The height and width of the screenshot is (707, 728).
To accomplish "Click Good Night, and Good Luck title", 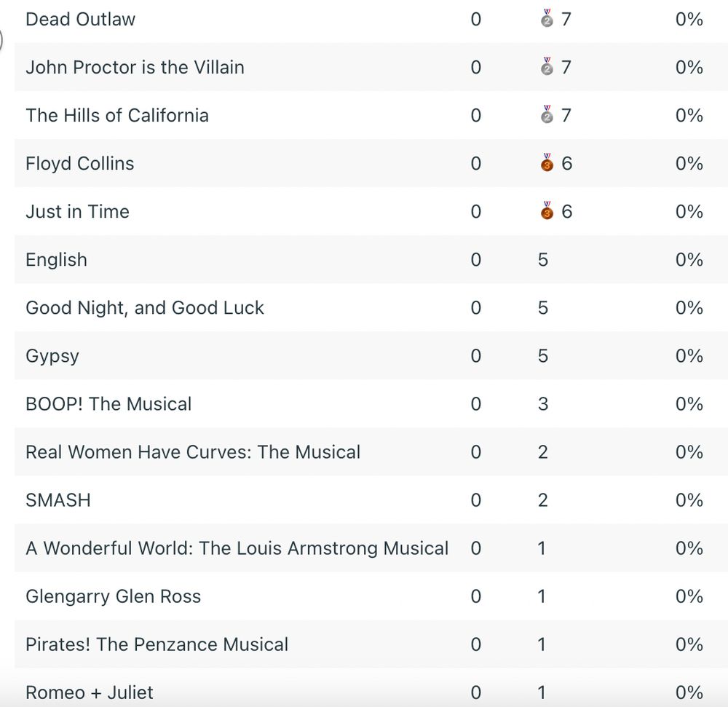I will pyautogui.click(x=144, y=307).
